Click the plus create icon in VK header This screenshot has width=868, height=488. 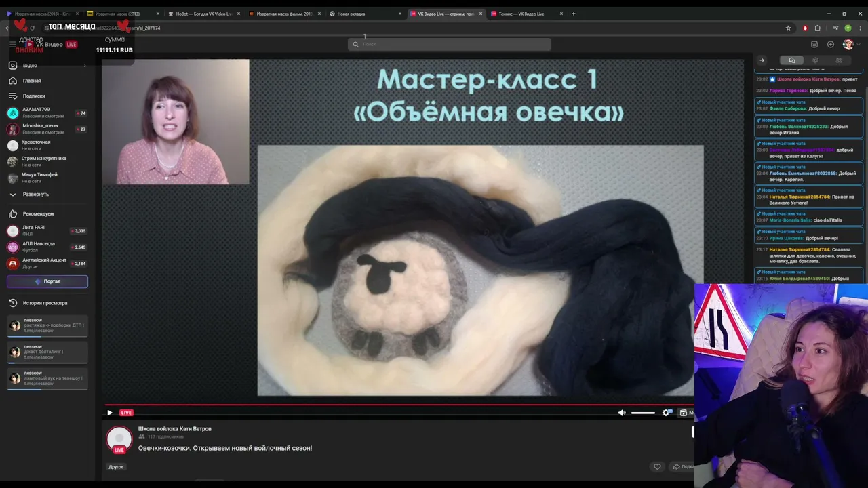(831, 44)
